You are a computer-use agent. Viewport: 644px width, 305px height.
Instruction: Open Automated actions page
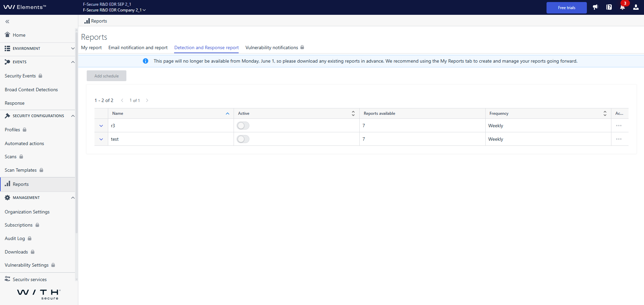(24, 143)
